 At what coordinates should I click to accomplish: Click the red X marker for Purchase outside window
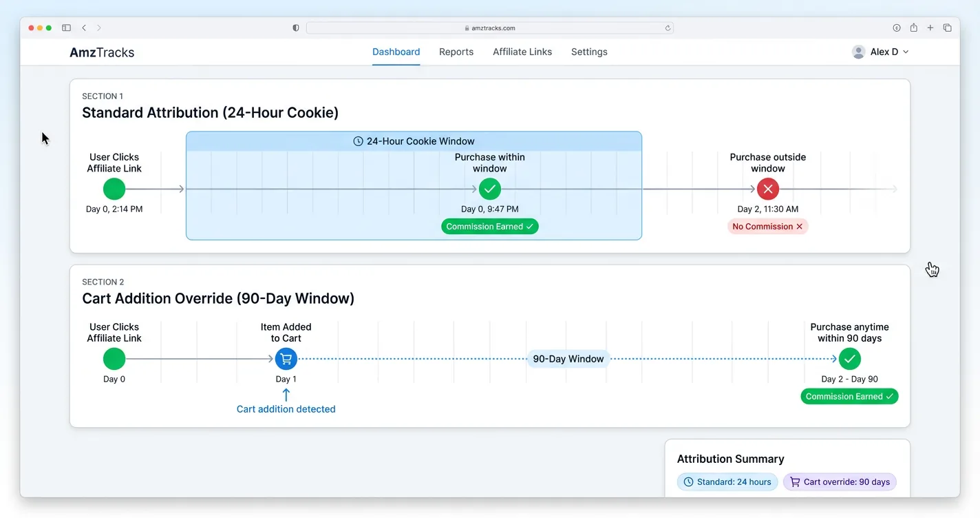767,188
